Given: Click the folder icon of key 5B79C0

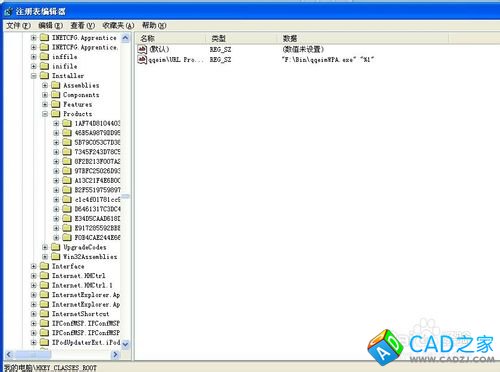Looking at the screenshot, I should (67, 142).
